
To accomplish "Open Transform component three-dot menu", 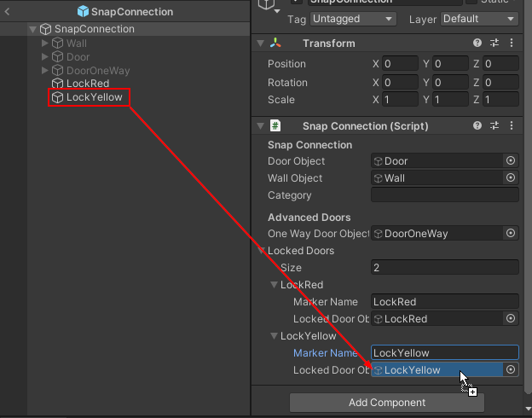I will [x=512, y=44].
